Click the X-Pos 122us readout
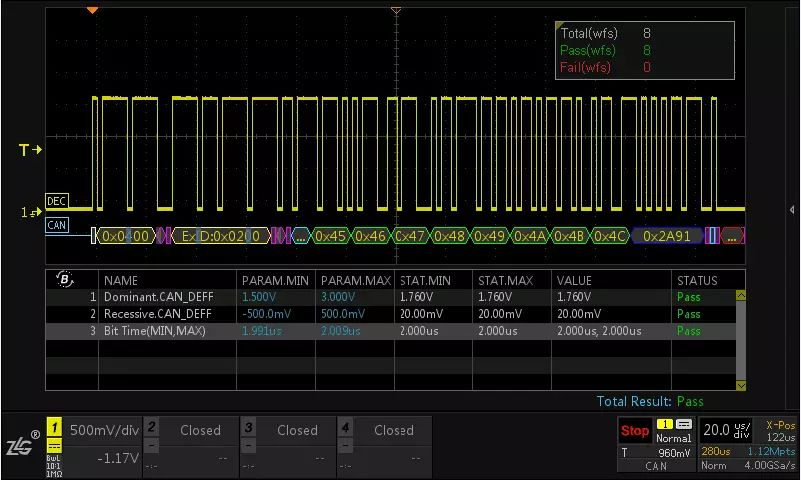The width and height of the screenshot is (801, 480). click(781, 431)
